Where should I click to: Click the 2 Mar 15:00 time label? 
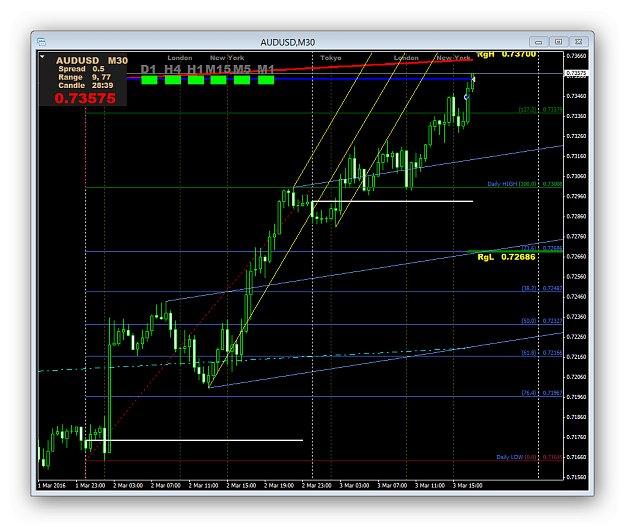(x=241, y=486)
